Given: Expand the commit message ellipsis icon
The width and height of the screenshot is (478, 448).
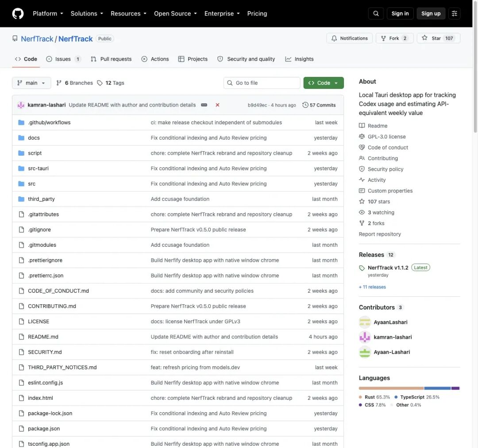Looking at the screenshot, I should point(204,105).
